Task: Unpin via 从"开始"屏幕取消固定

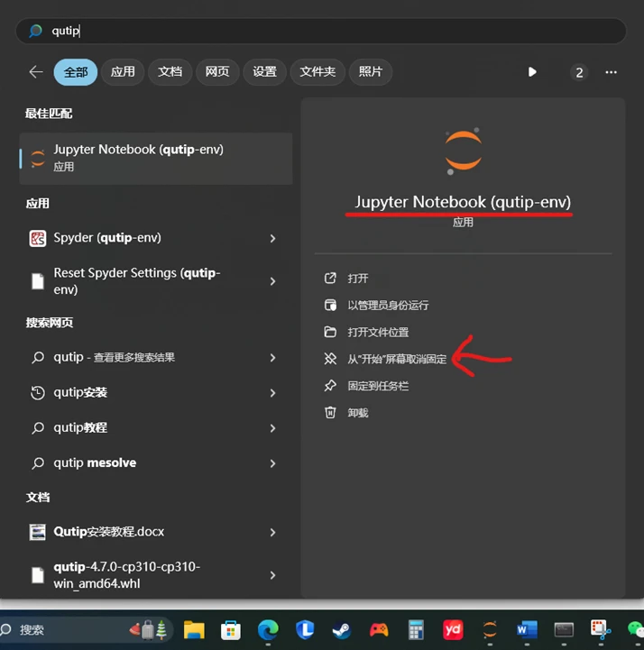Action: point(385,359)
